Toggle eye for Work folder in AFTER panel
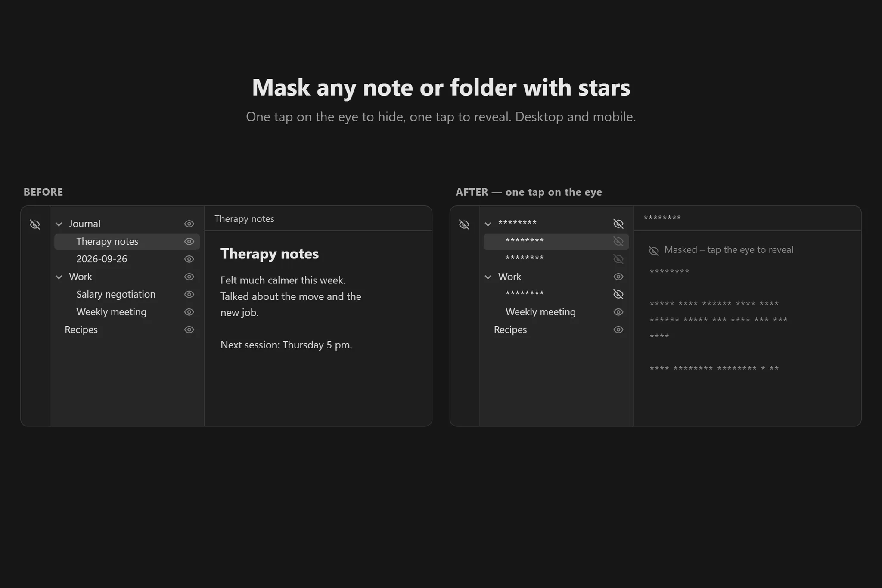882x588 pixels. pos(618,277)
